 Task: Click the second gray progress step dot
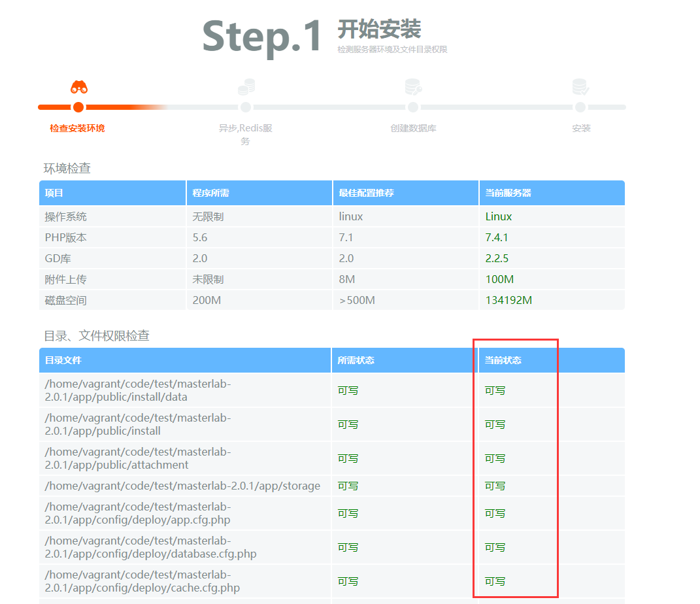click(x=246, y=107)
